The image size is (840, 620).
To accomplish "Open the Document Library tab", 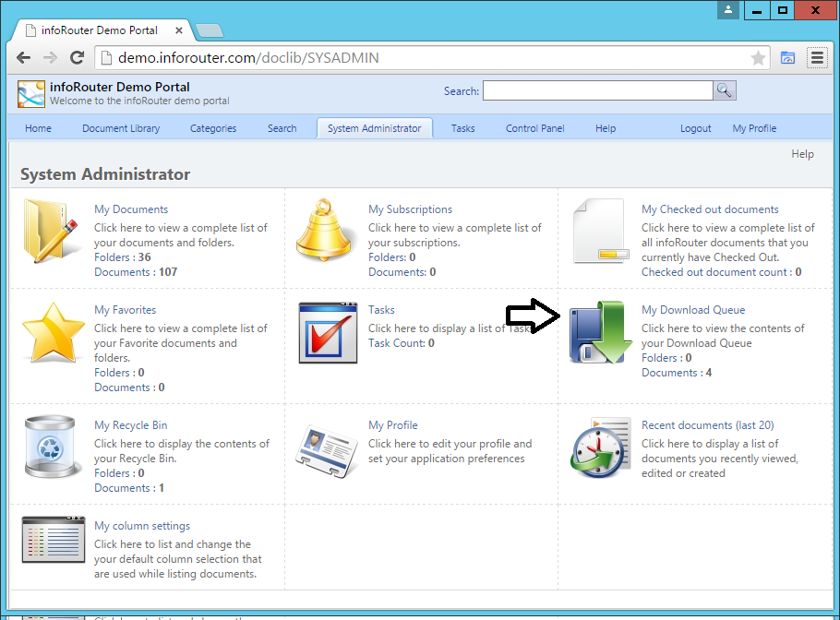I will point(121,128).
